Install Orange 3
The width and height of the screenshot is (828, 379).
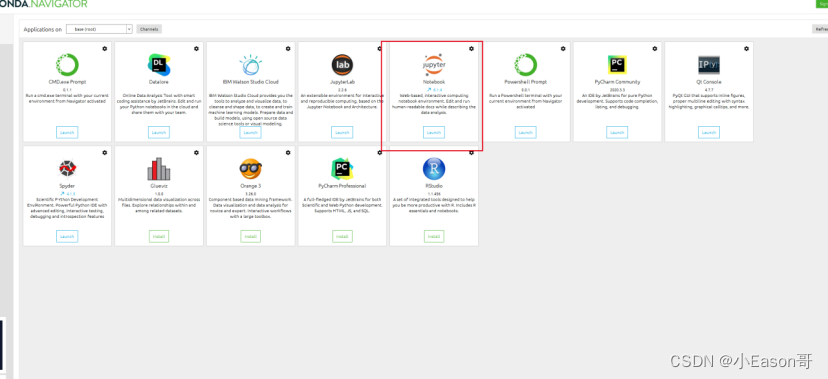[x=250, y=236]
